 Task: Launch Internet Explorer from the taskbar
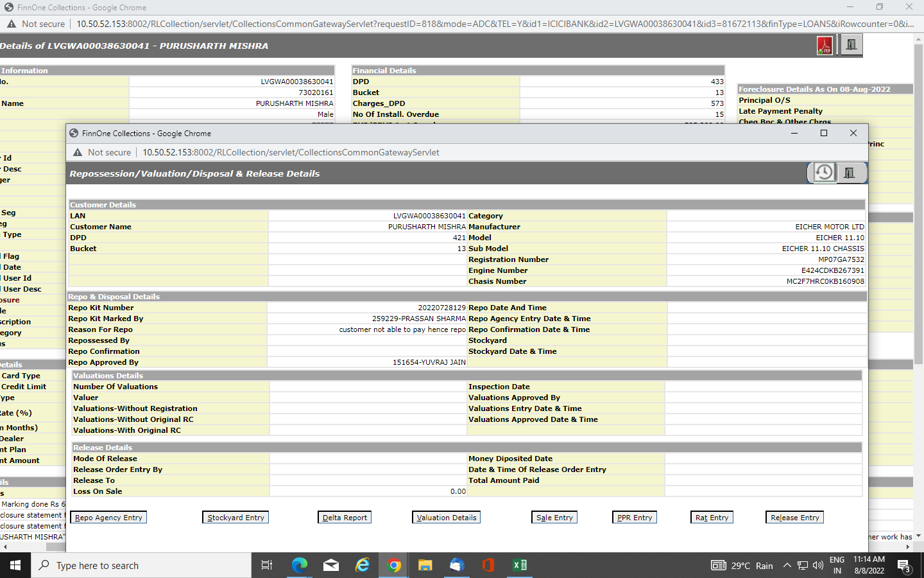coord(363,565)
